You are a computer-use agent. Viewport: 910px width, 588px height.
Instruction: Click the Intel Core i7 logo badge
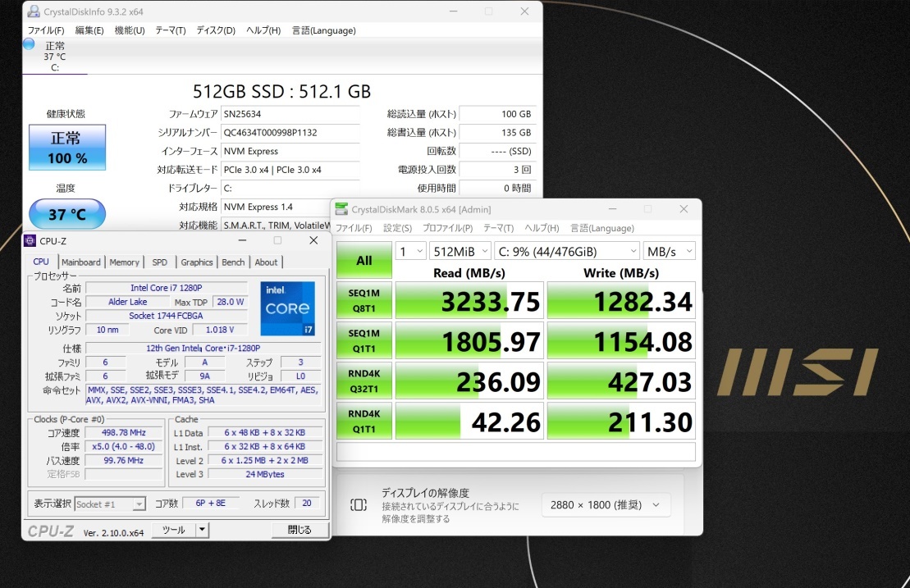[287, 308]
